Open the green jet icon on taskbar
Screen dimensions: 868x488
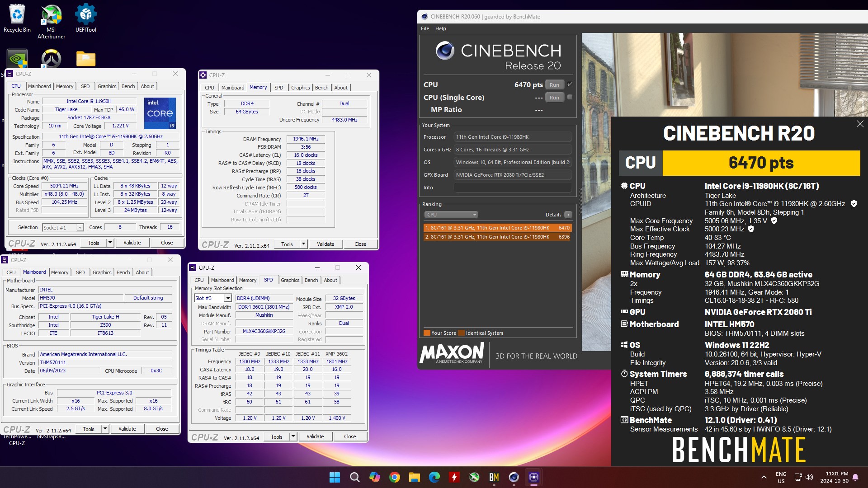[474, 477]
